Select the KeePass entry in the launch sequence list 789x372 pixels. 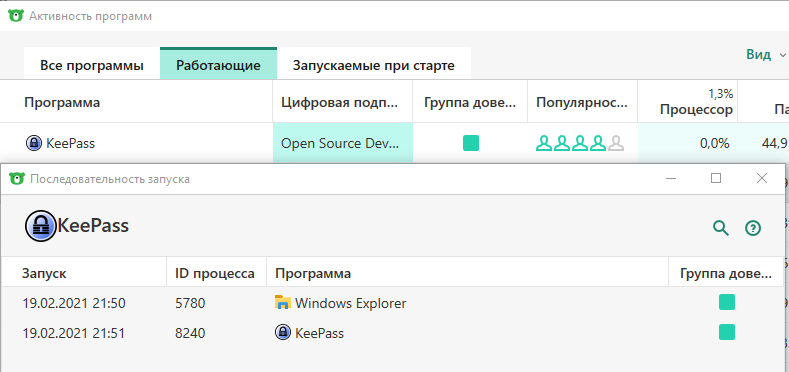[320, 333]
